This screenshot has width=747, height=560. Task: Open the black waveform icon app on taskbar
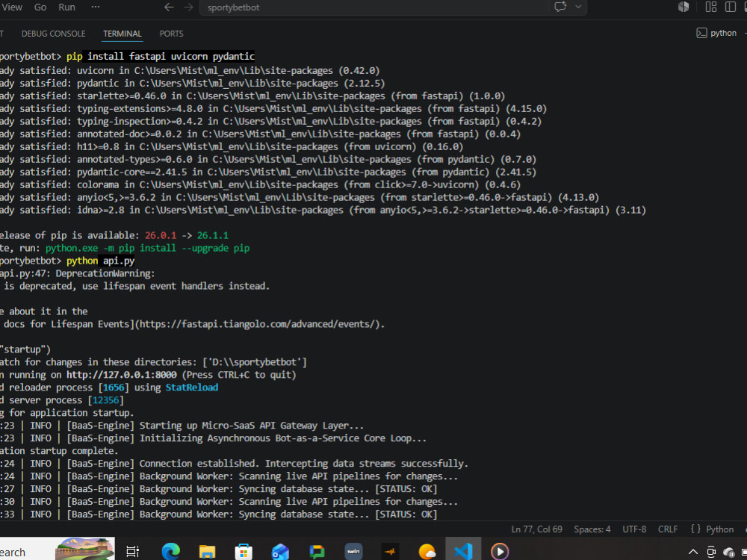coord(391,552)
